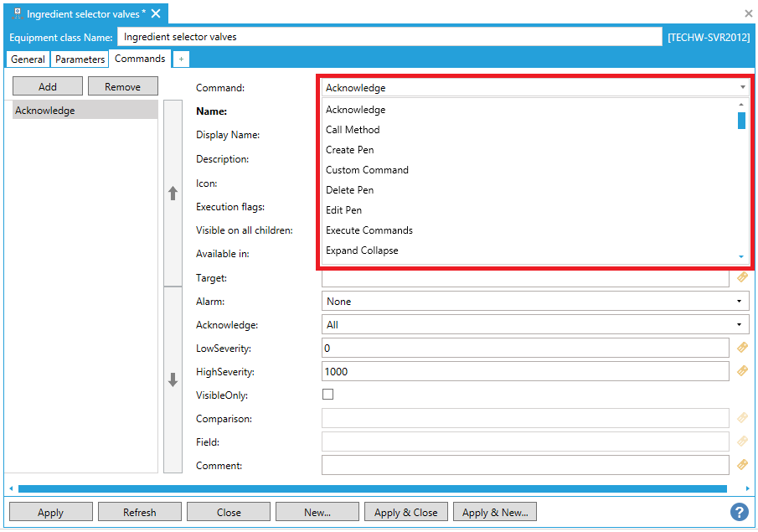
Task: Open the Alarm dropdown
Action: 534,301
